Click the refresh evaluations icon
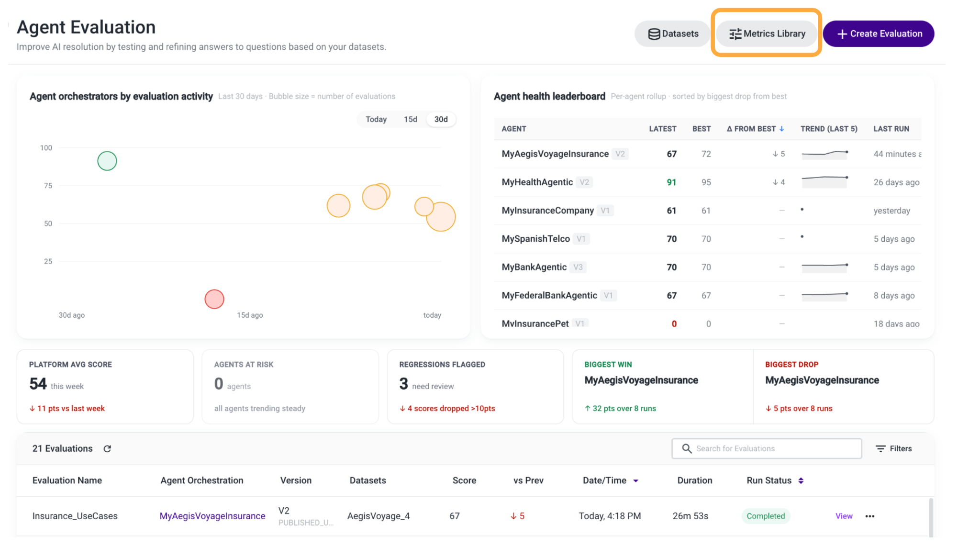The image size is (980, 546). tap(107, 448)
